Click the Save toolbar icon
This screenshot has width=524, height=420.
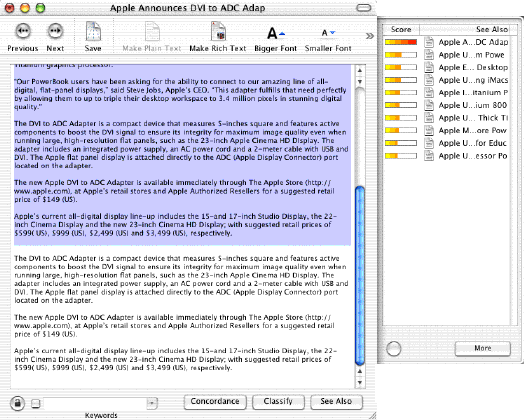tap(93, 31)
